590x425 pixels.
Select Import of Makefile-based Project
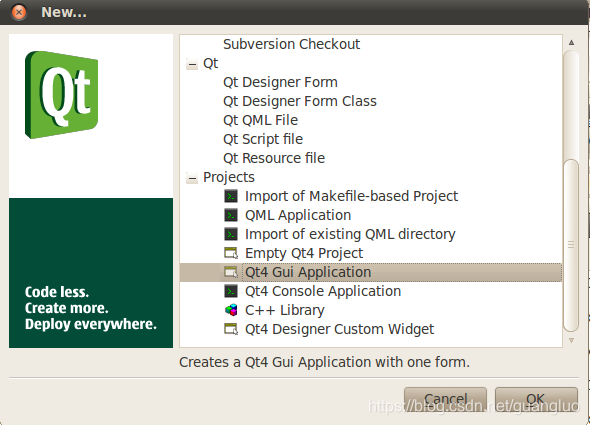point(351,196)
